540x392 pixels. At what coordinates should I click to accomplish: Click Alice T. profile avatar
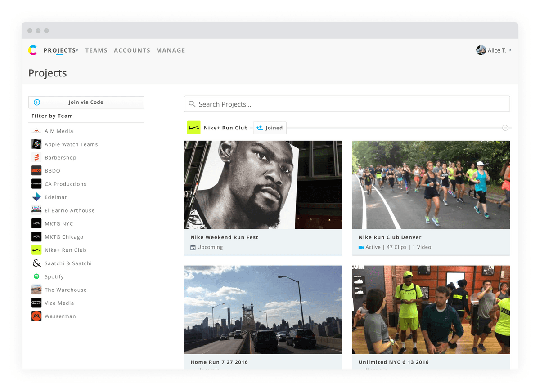(x=481, y=50)
